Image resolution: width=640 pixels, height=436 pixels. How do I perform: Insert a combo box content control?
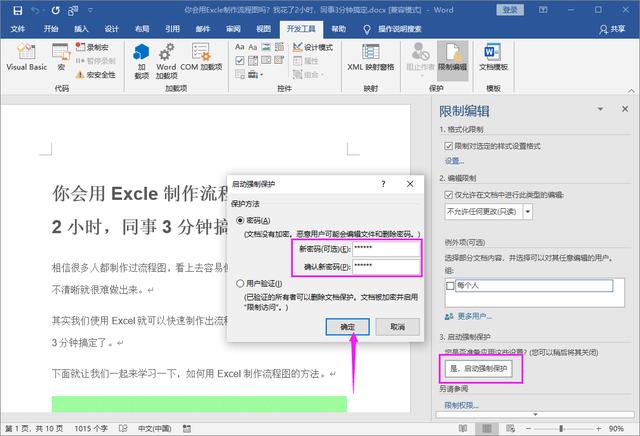point(253,61)
